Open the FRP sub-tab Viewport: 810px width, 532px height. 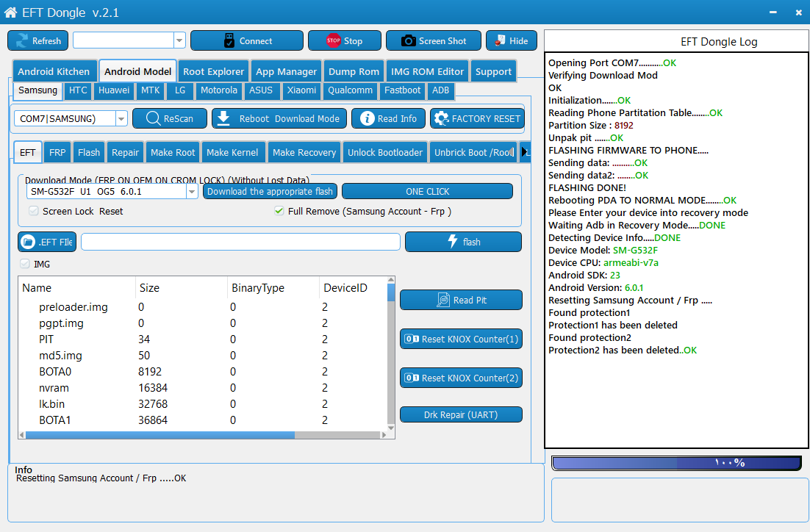tap(57, 152)
